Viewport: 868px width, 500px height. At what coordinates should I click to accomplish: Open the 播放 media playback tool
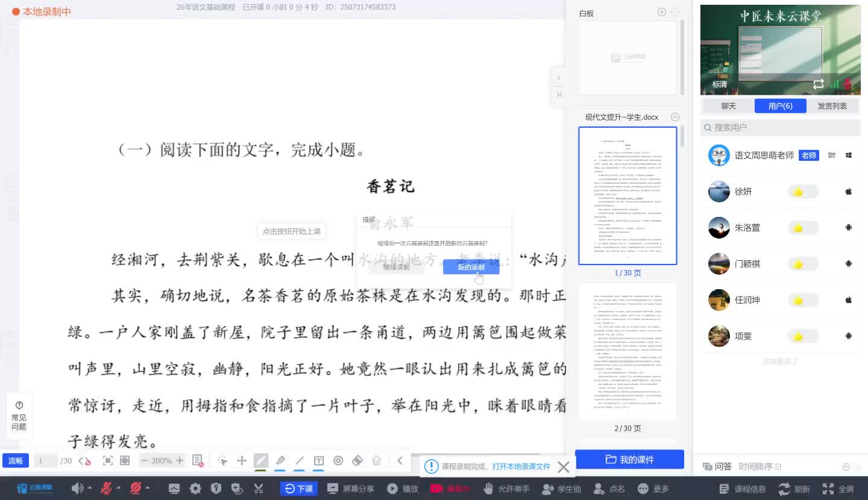(402, 489)
